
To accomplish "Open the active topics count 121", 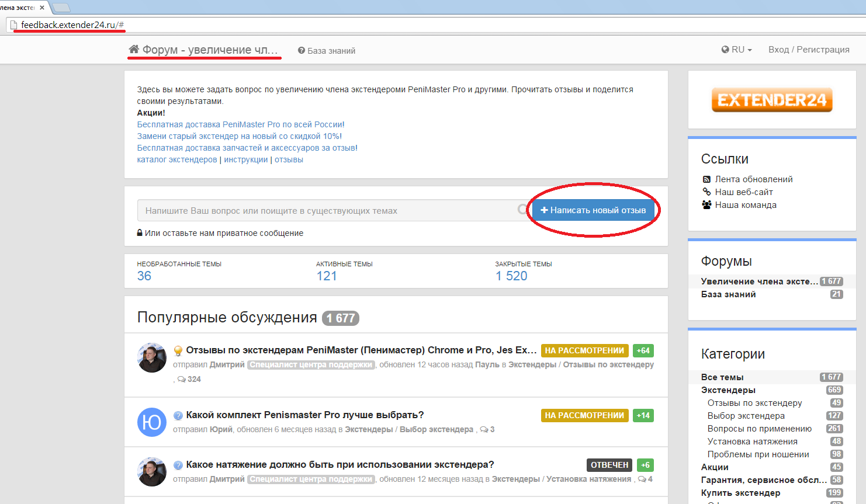I will [x=327, y=276].
